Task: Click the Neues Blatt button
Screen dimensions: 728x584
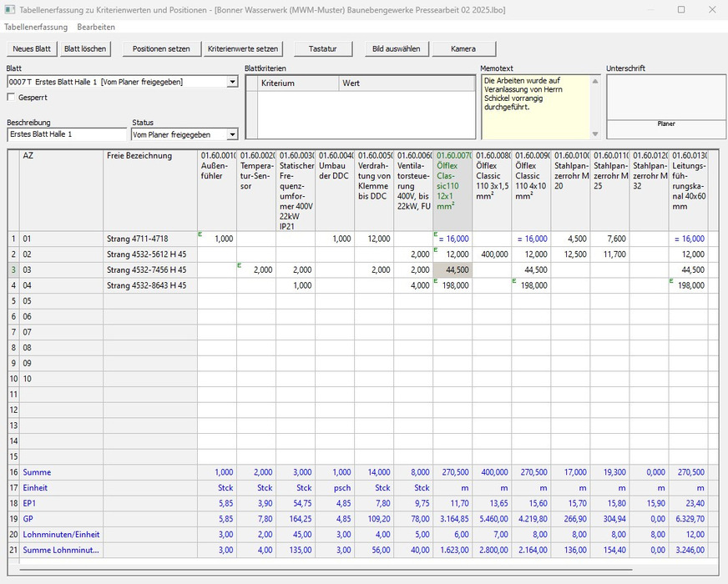Action: coord(32,49)
